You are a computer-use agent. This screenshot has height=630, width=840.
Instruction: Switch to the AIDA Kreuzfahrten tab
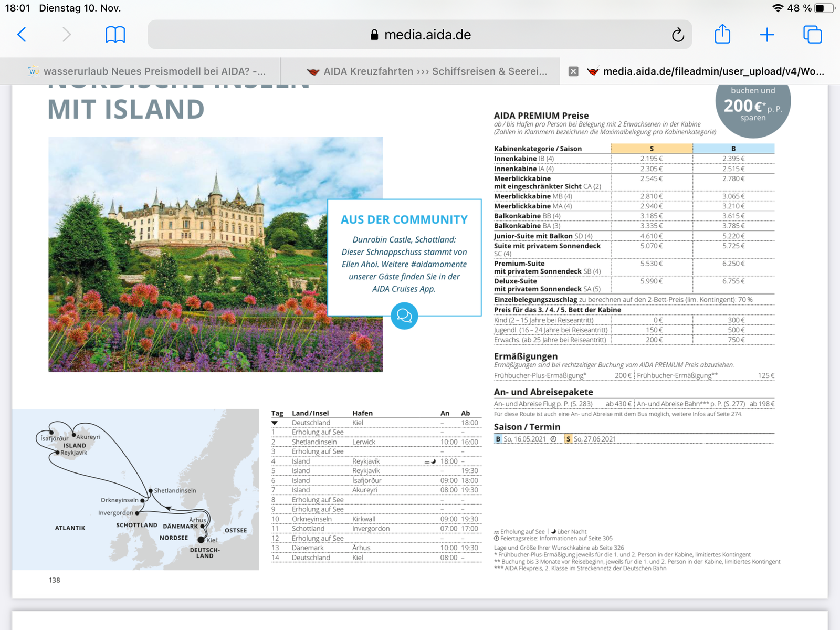point(428,71)
